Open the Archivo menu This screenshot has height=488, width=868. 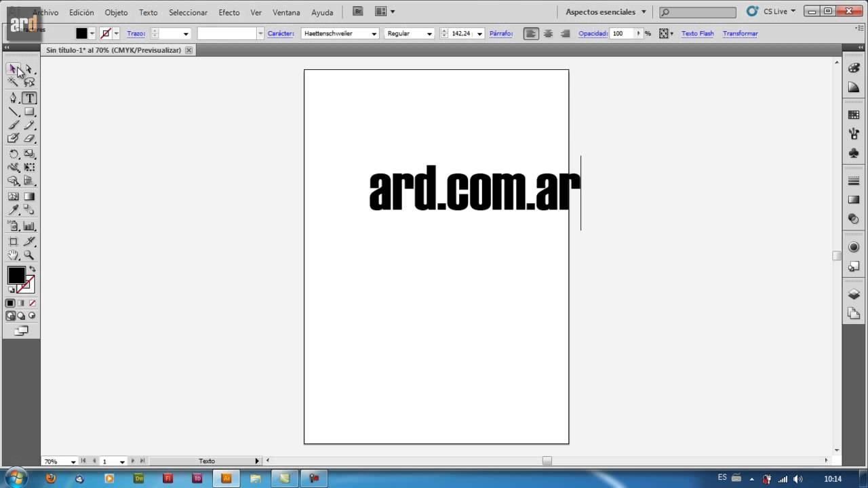[45, 12]
